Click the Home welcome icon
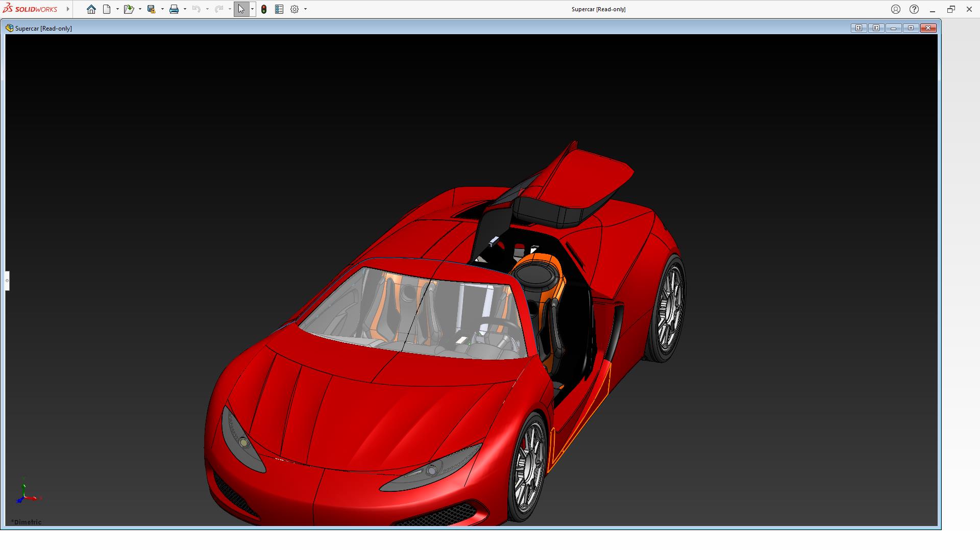The width and height of the screenshot is (980, 550). pyautogui.click(x=91, y=9)
